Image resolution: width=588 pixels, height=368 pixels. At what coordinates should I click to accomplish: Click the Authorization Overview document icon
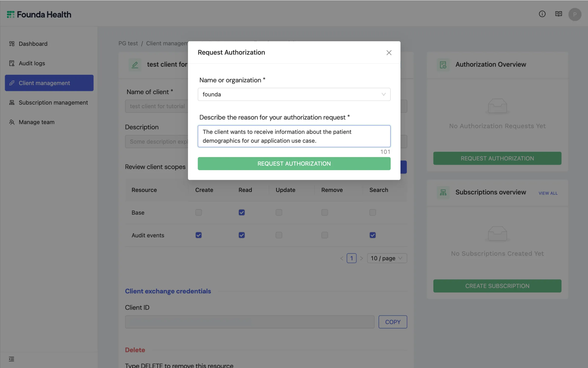[x=443, y=65]
